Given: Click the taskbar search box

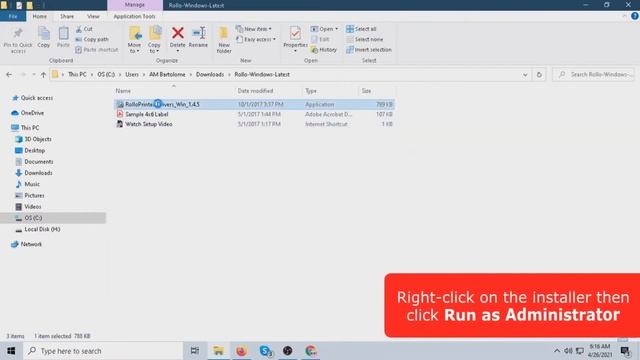Looking at the screenshot, I should [102, 351].
